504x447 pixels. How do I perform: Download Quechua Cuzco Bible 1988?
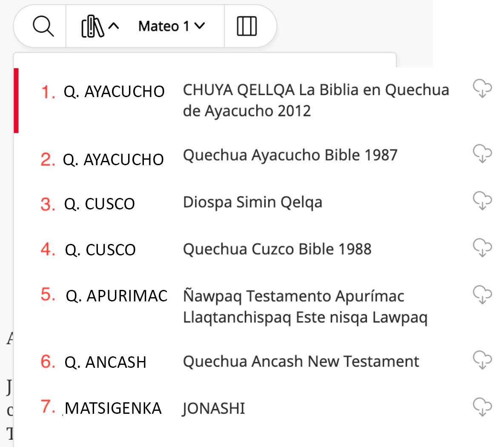pyautogui.click(x=482, y=248)
